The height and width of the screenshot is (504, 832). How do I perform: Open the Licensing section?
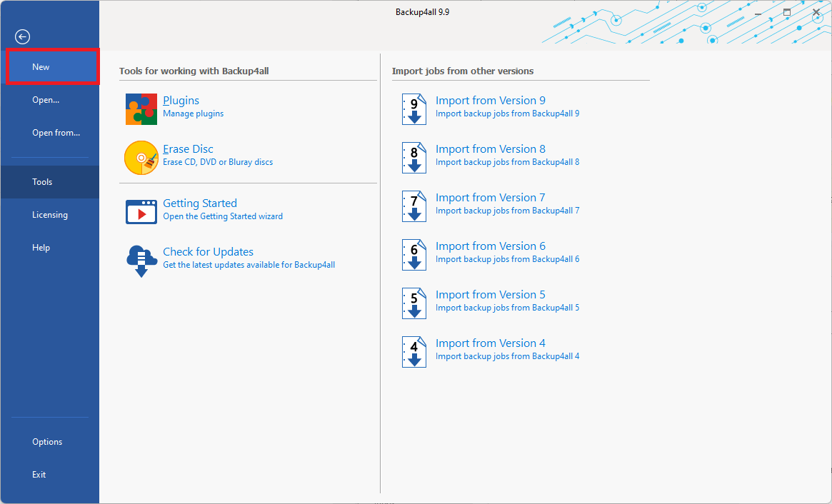[50, 215]
